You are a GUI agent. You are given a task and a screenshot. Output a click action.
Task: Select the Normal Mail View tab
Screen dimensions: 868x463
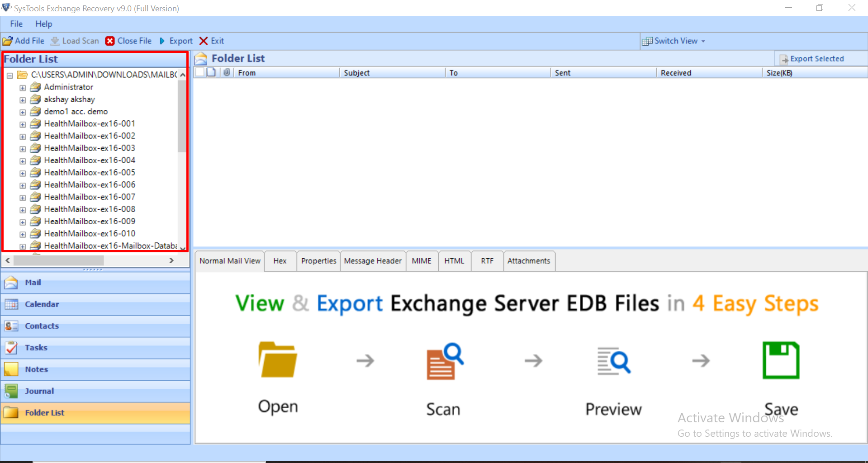(x=230, y=261)
